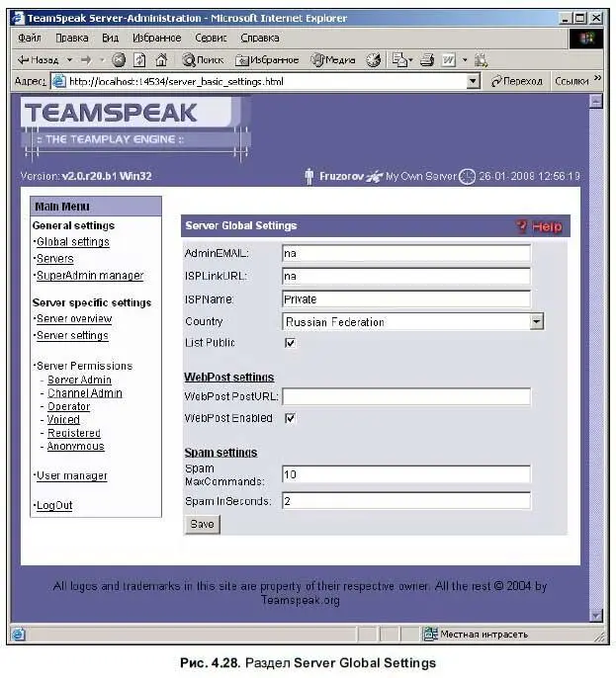Open the Вид menu
This screenshot has width=616, height=678.
coord(111,38)
